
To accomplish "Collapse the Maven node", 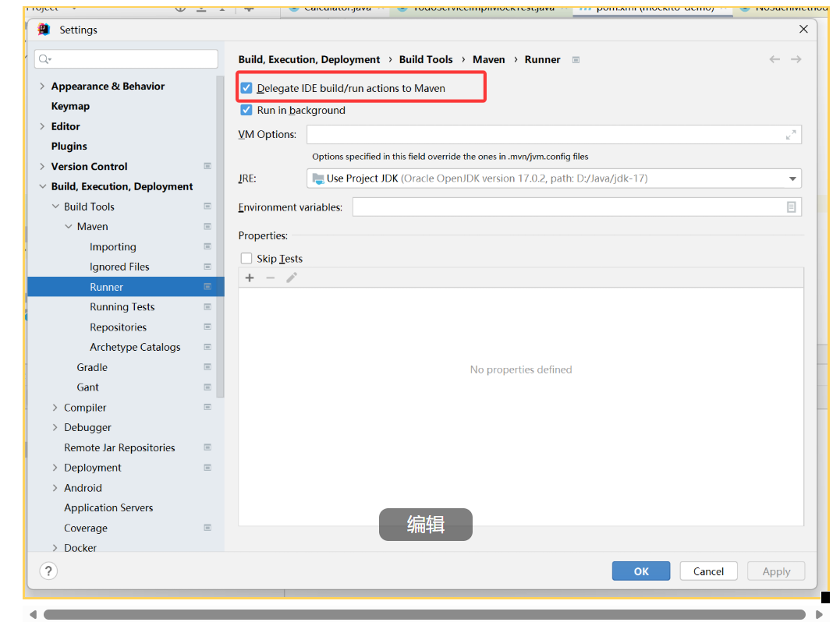I will pyautogui.click(x=68, y=226).
